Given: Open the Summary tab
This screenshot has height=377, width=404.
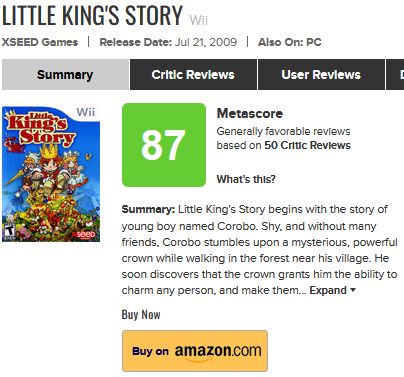Looking at the screenshot, I should point(65,75).
